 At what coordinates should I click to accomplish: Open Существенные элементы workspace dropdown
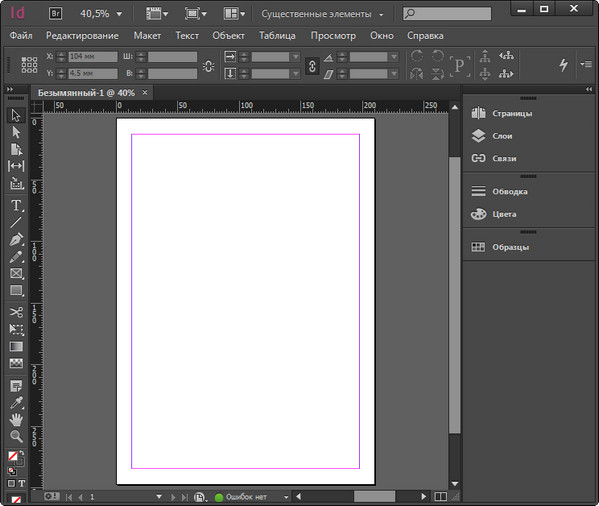[322, 14]
